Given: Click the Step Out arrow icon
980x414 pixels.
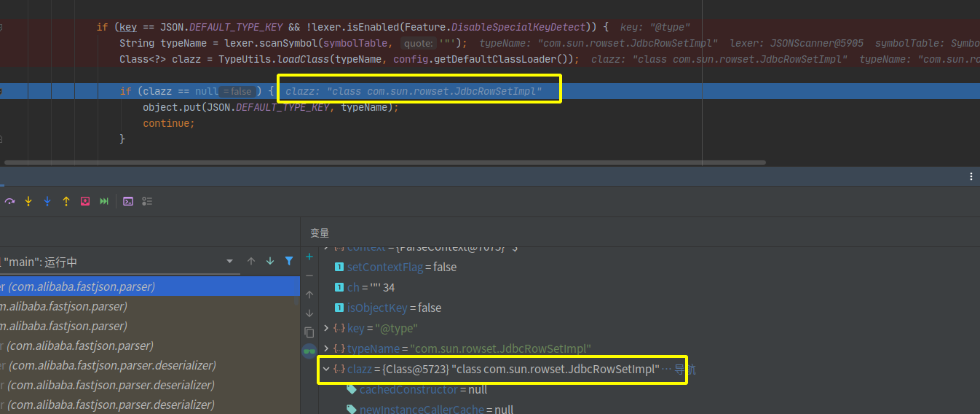Looking at the screenshot, I should (66, 201).
